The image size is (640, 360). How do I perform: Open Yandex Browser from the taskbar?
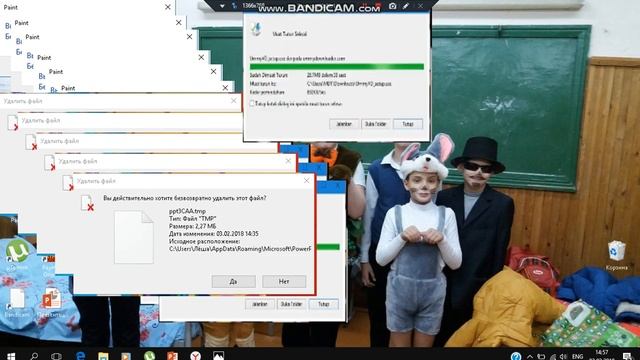[x=196, y=356]
